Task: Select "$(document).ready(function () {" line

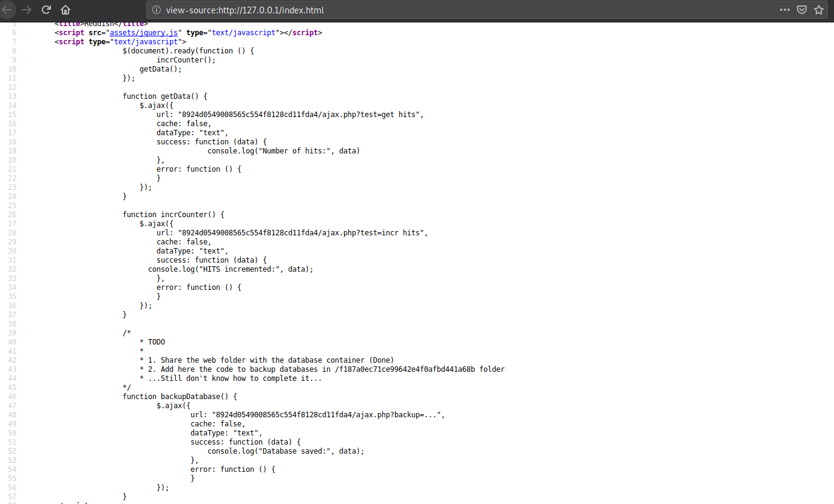Action: click(x=188, y=51)
